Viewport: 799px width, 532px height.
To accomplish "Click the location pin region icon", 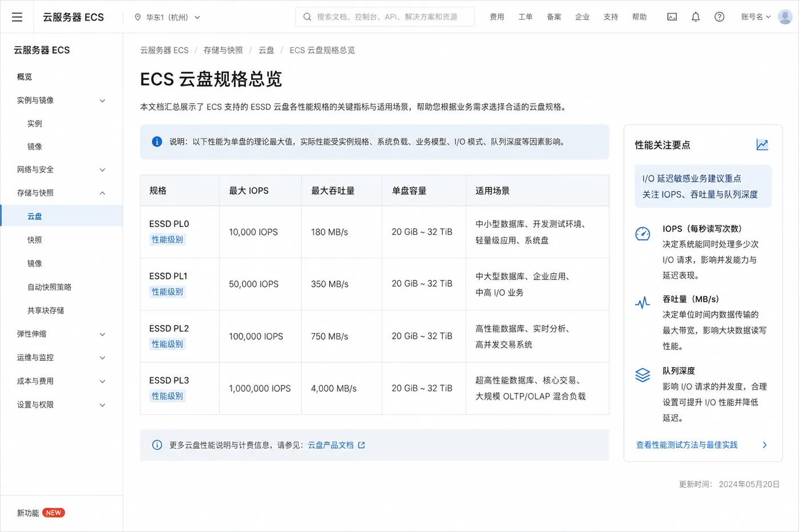I will (138, 17).
